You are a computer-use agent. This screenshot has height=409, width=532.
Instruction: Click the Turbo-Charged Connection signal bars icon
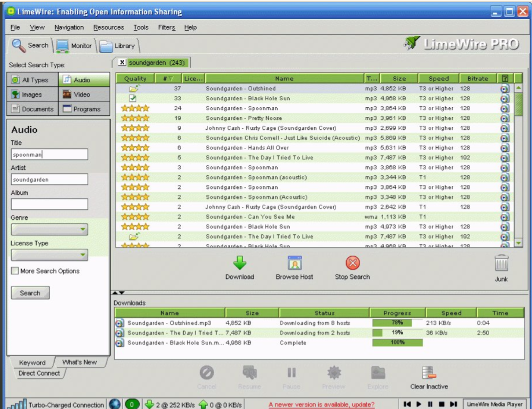point(17,404)
